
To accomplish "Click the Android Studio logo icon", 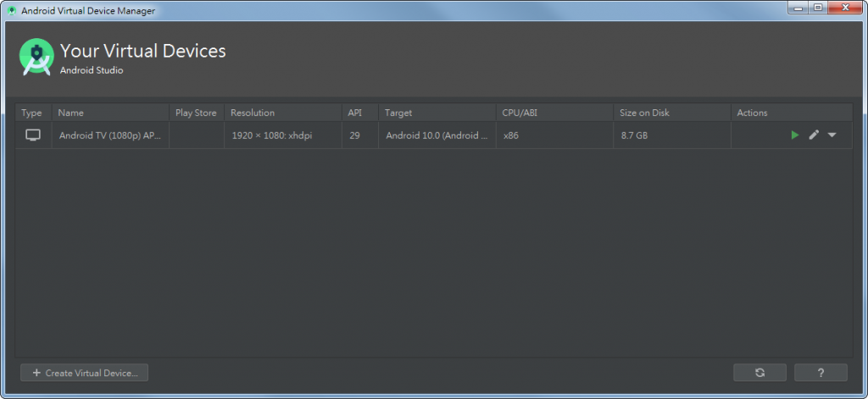I will point(36,57).
